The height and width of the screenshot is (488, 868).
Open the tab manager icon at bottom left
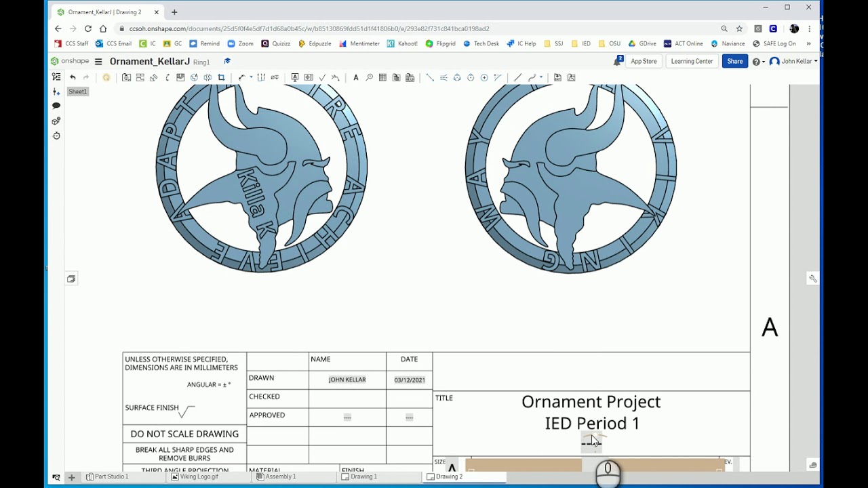[56, 477]
